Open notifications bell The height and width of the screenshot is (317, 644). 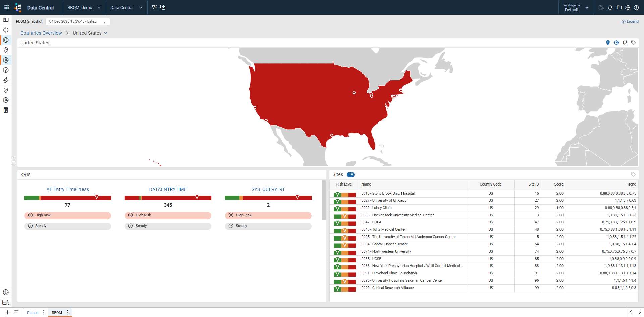[610, 7]
